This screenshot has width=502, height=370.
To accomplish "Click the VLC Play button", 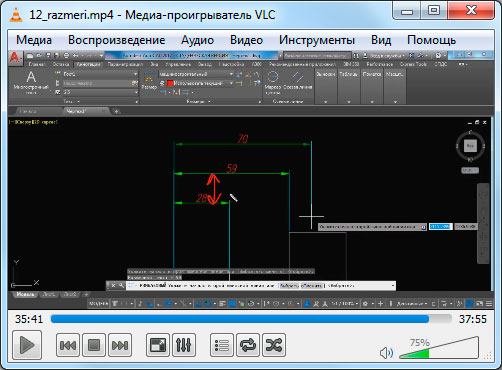I will tap(27, 345).
